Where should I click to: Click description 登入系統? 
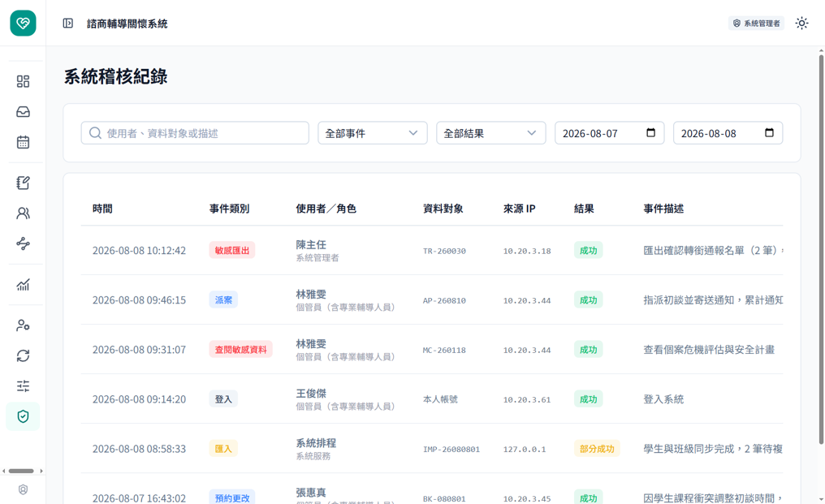tap(663, 399)
